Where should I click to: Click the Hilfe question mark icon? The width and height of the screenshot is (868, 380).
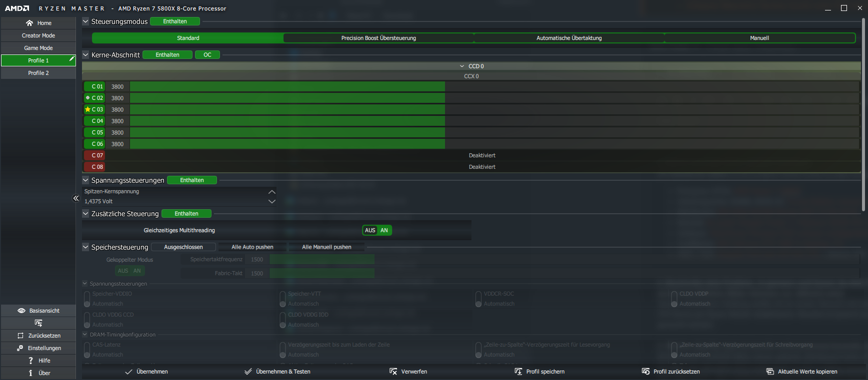[x=30, y=361]
